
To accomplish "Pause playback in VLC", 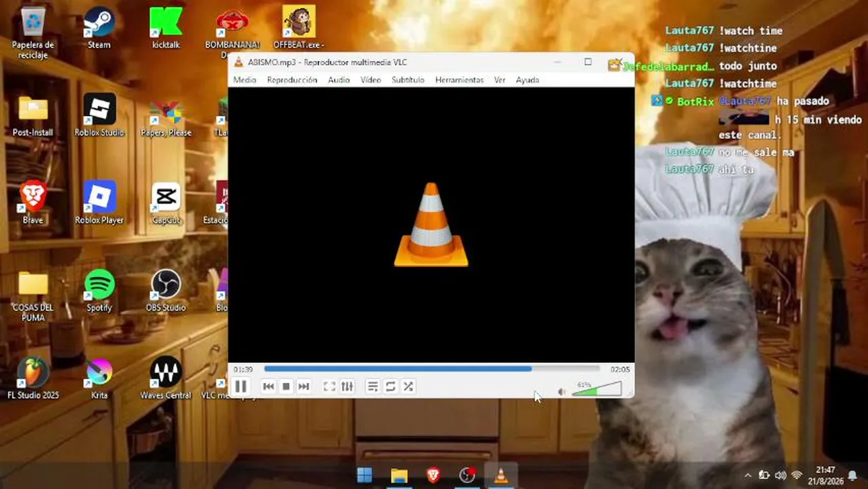I will pos(240,386).
